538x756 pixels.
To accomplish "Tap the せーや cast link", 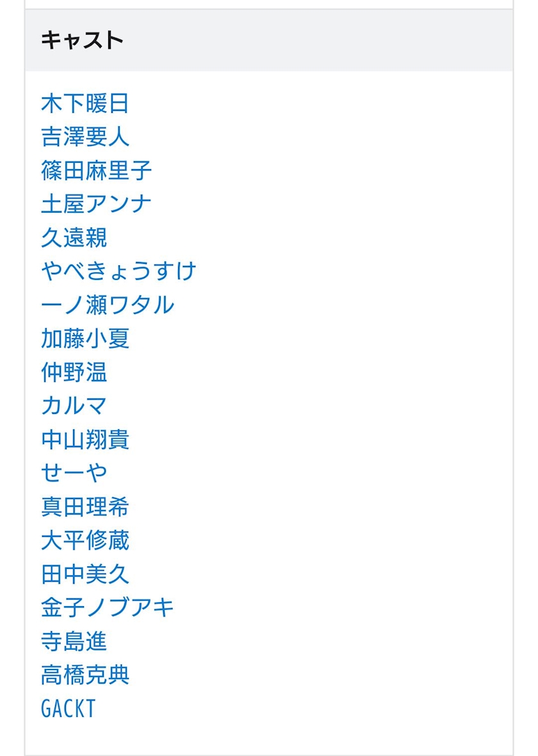I will (x=74, y=473).
